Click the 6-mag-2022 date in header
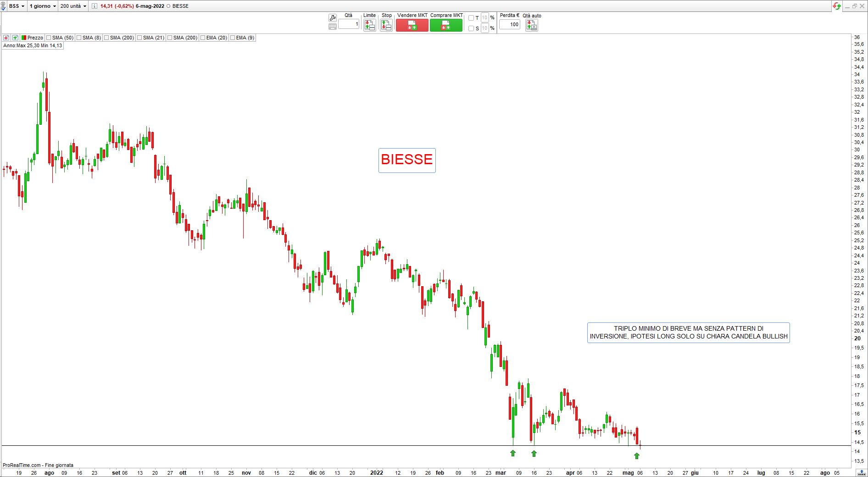The width and height of the screenshot is (868, 477). tap(150, 6)
